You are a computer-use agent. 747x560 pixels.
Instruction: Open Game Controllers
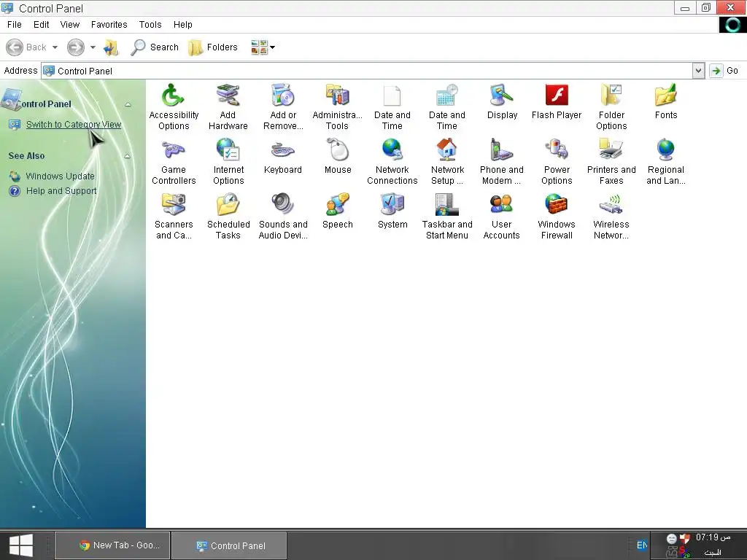pyautogui.click(x=174, y=161)
